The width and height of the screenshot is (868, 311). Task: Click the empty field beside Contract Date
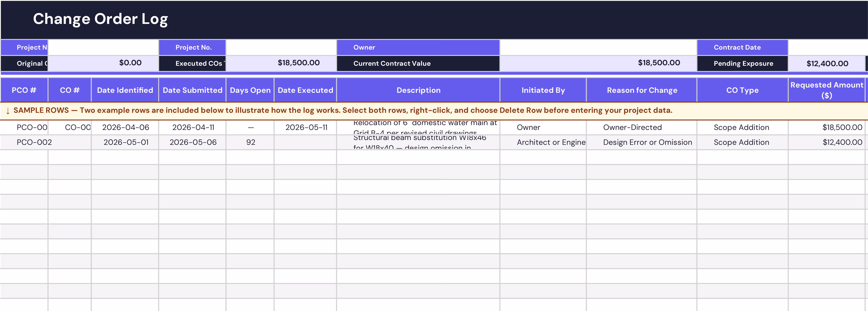(x=828, y=48)
